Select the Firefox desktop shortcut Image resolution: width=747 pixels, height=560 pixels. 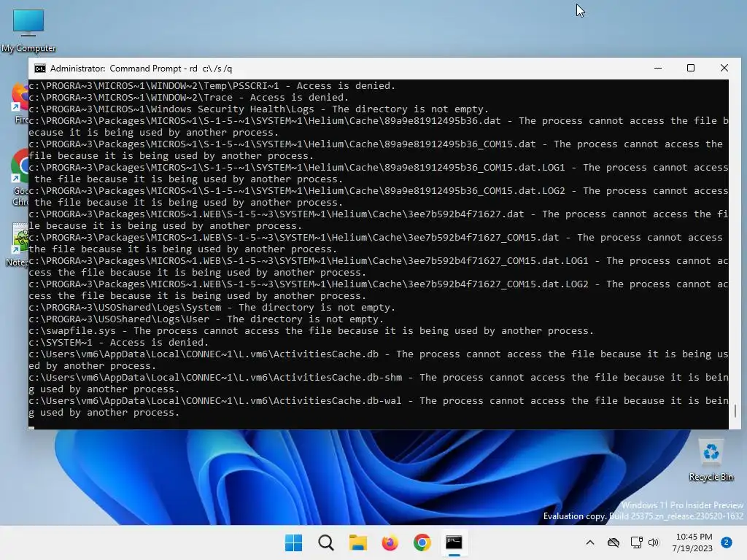(20, 104)
